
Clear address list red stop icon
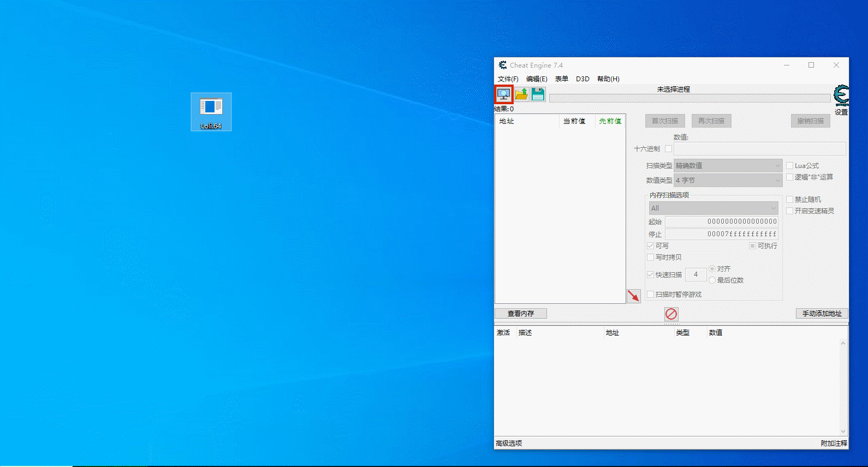671,314
